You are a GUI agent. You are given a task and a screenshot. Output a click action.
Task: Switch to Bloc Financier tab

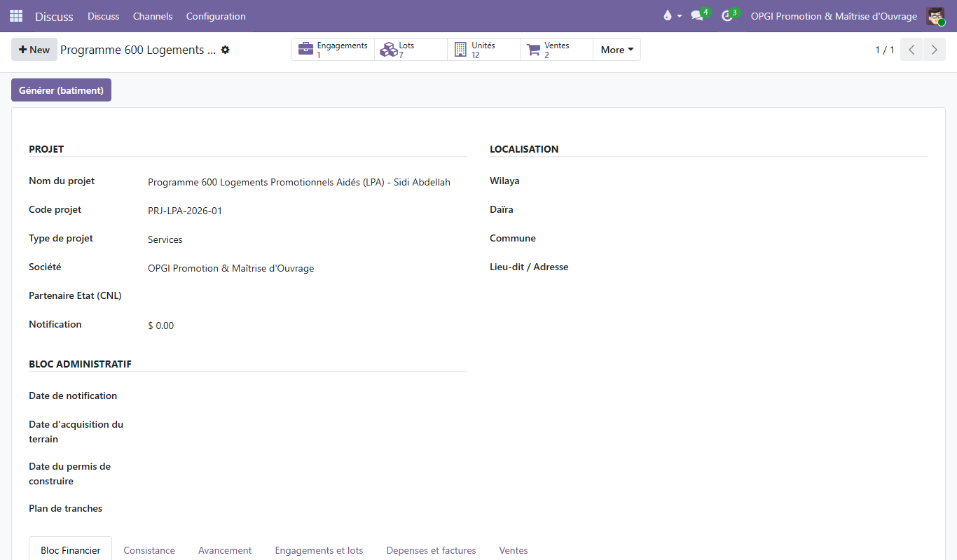point(71,550)
